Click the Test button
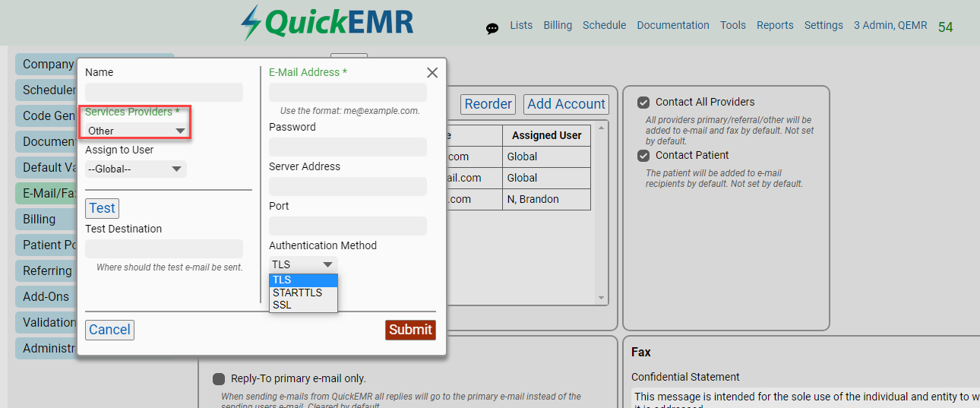This screenshot has height=408, width=980. [x=102, y=208]
